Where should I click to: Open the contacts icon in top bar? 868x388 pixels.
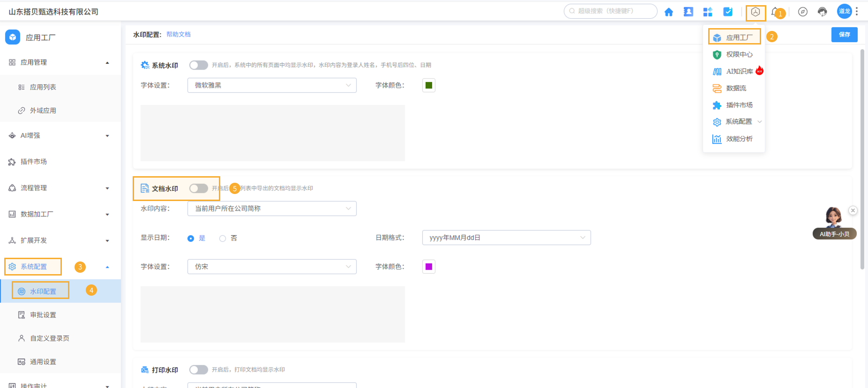point(688,12)
